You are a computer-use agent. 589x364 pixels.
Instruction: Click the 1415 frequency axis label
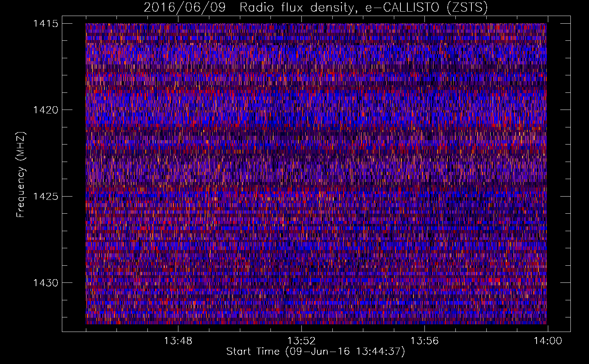click(46, 24)
